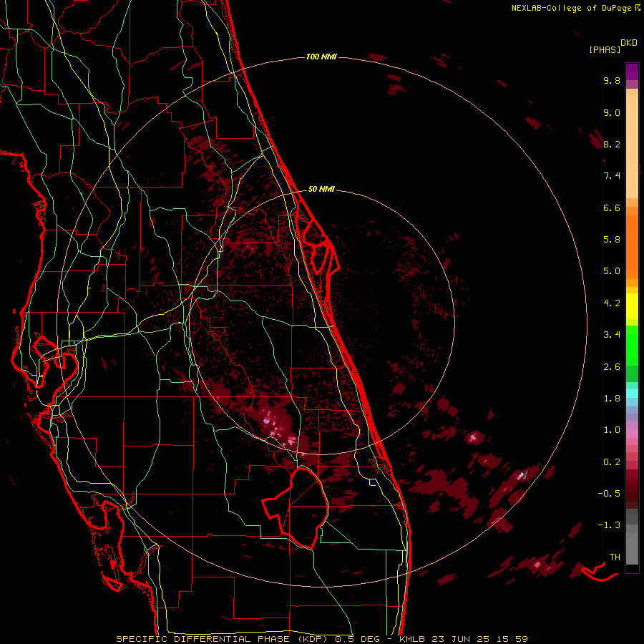Click the bright yellow band of the color scale
The height and width of the screenshot is (644, 644).
[x=632, y=306]
